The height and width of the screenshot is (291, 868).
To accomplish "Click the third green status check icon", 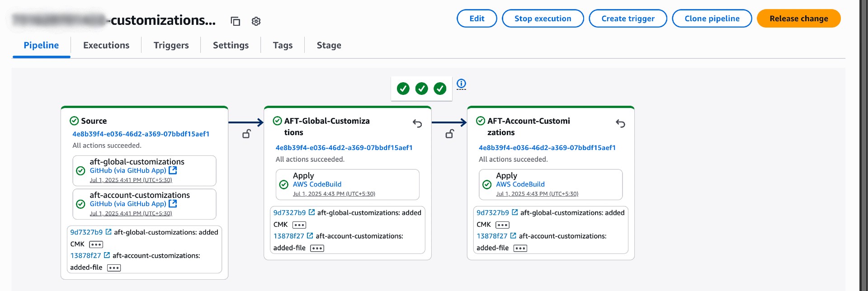I will (x=440, y=89).
